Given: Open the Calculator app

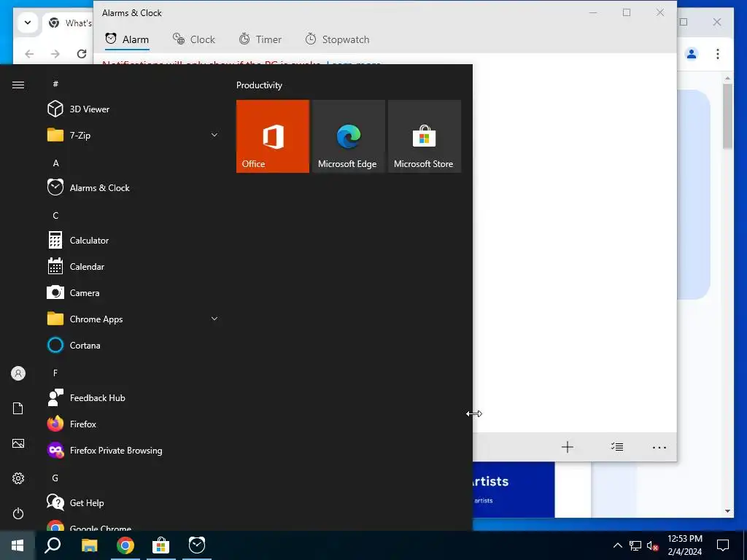Looking at the screenshot, I should click(x=133, y=241).
